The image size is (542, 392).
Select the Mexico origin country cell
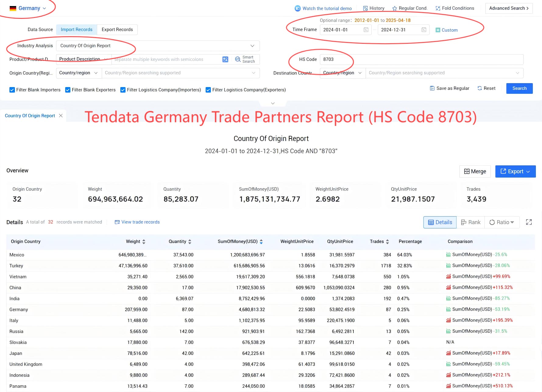pyautogui.click(x=17, y=255)
